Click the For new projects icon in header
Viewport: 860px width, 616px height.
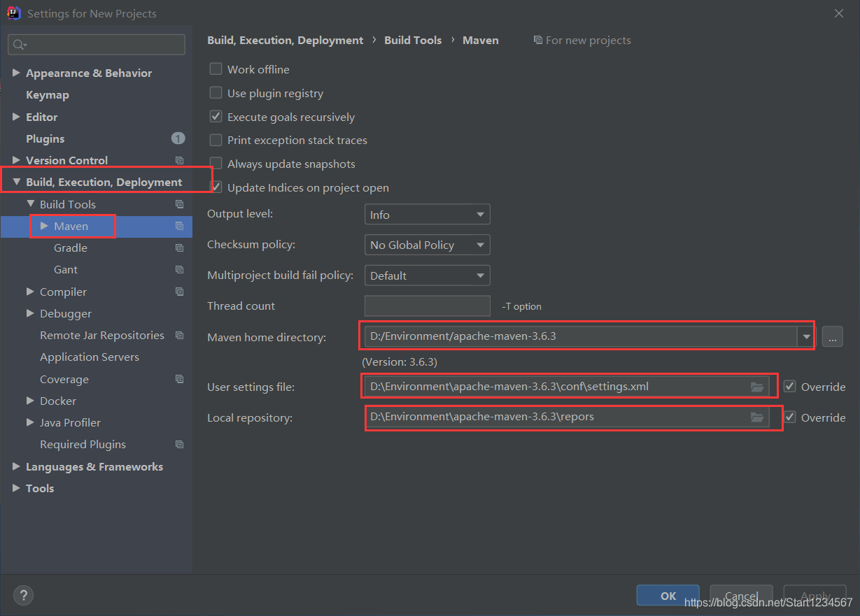(537, 41)
